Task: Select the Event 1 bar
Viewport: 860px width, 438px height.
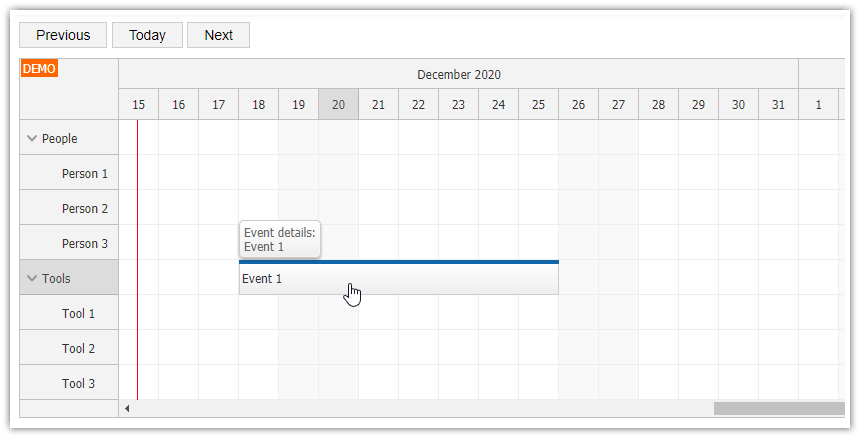Action: [x=398, y=279]
